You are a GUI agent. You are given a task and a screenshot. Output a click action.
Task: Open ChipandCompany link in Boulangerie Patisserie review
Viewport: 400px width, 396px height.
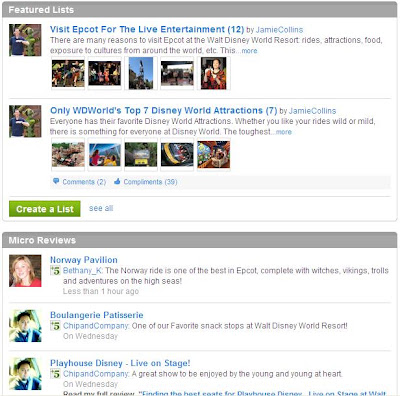tap(96, 326)
